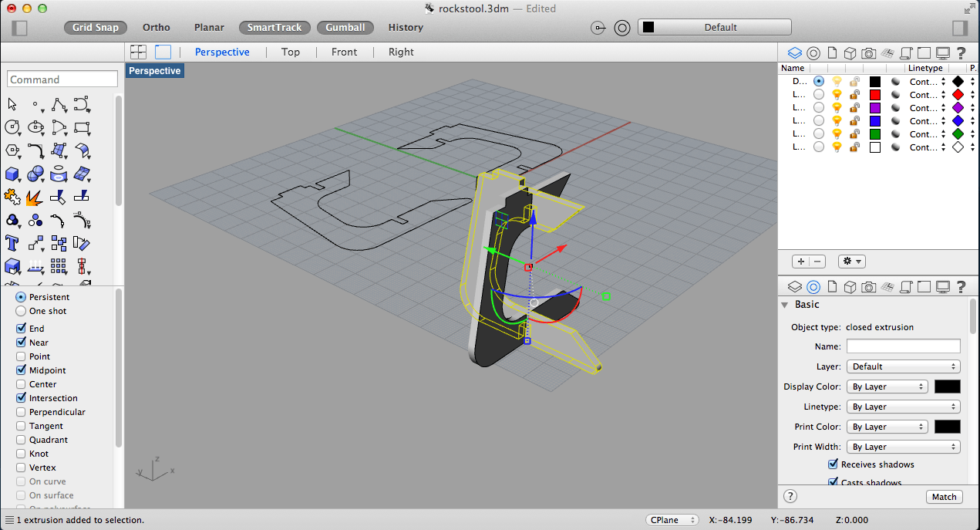Click the blue layer print color diamond

click(x=958, y=120)
